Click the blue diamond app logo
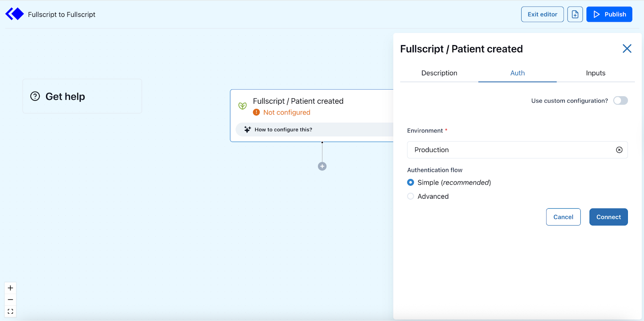 point(14,14)
